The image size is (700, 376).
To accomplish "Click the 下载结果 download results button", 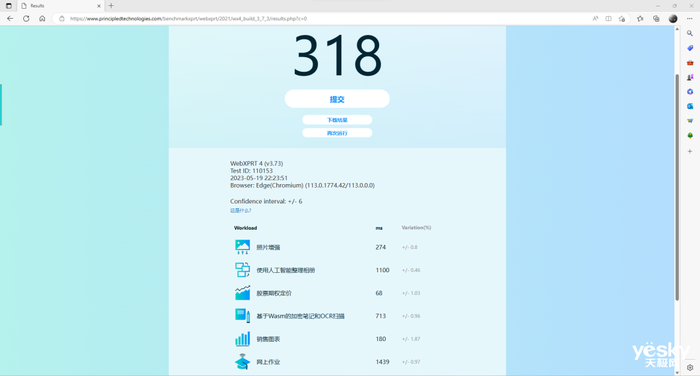I will [x=337, y=120].
